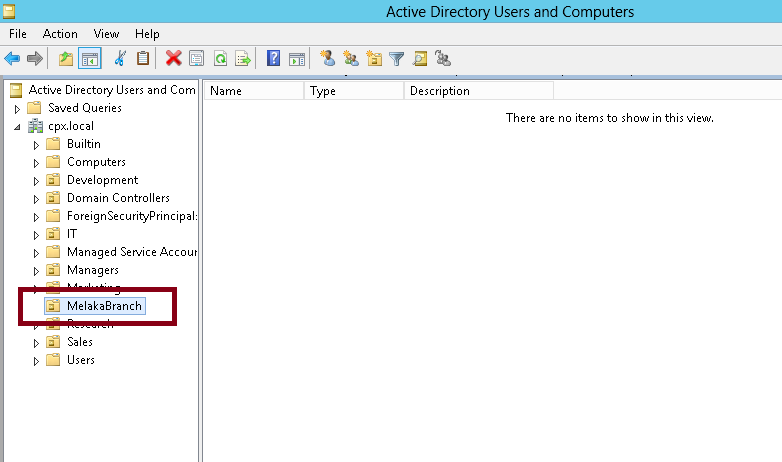This screenshot has height=462, width=782.
Task: Select the Users tree label
Action: click(x=81, y=360)
